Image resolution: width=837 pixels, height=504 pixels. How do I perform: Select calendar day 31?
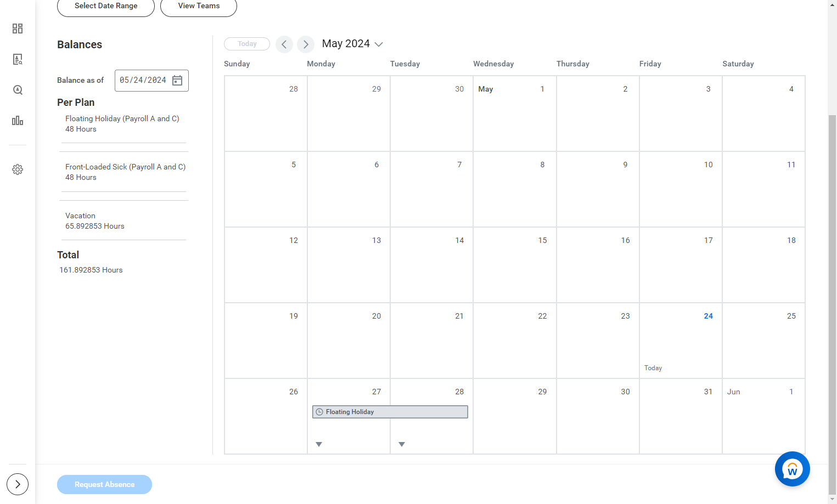[x=681, y=416]
